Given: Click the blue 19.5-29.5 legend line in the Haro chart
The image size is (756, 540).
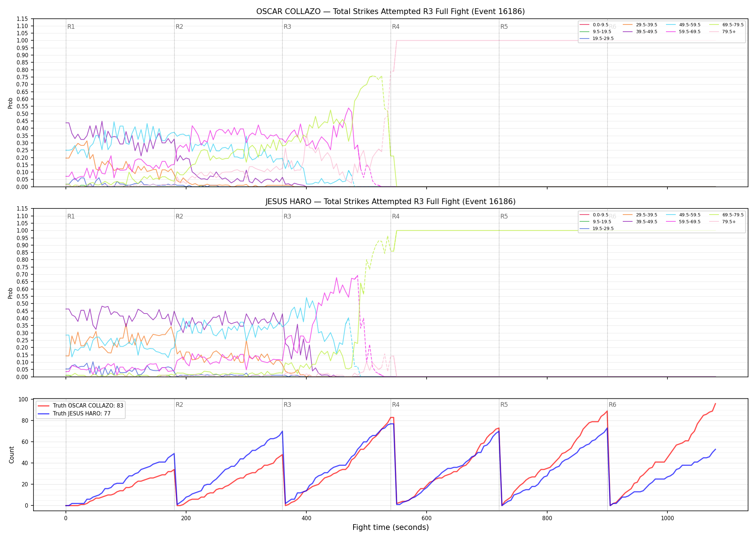Looking at the screenshot, I should pos(584,229).
